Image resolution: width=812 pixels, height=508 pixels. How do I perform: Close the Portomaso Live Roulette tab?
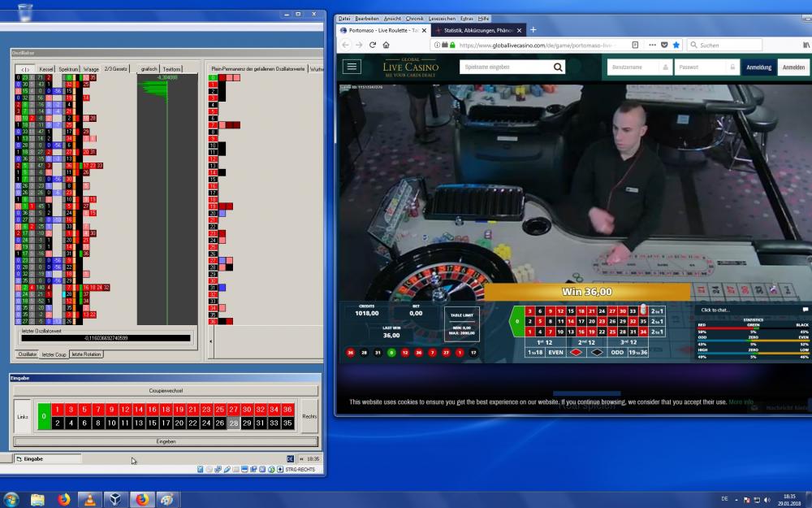[424, 31]
